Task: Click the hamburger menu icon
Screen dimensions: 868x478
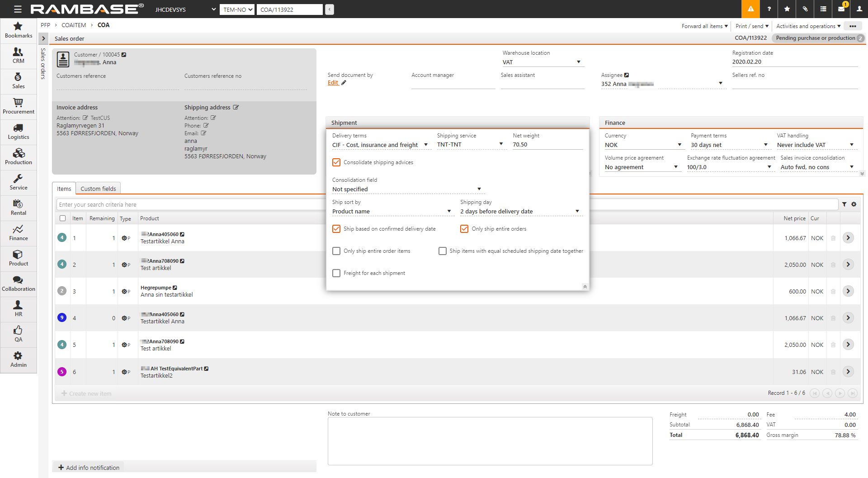Action: [18, 9]
